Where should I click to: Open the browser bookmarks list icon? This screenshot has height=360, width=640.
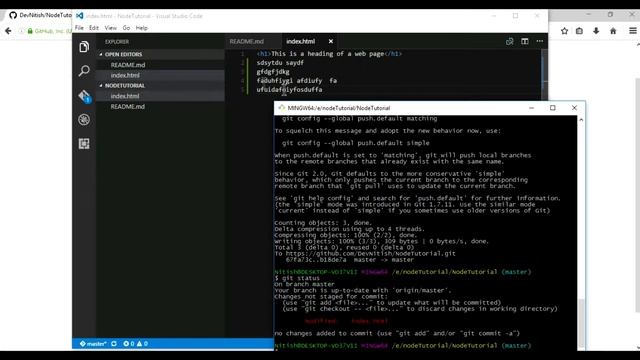pos(580,31)
